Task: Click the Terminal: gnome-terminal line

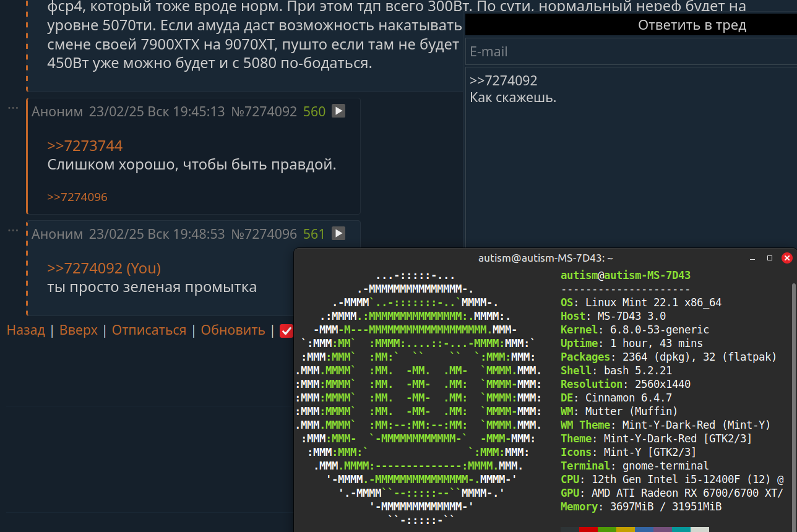Action: point(635,466)
